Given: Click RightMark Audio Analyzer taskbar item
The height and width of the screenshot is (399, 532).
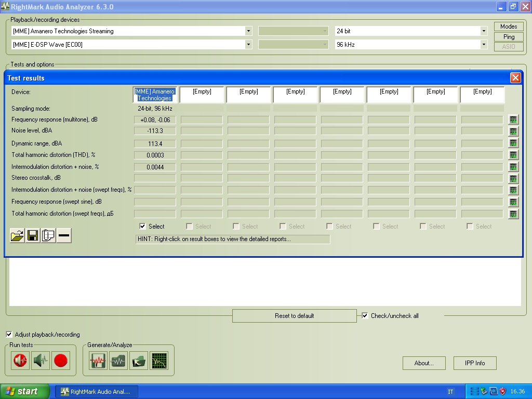Looking at the screenshot, I should click(96, 392).
